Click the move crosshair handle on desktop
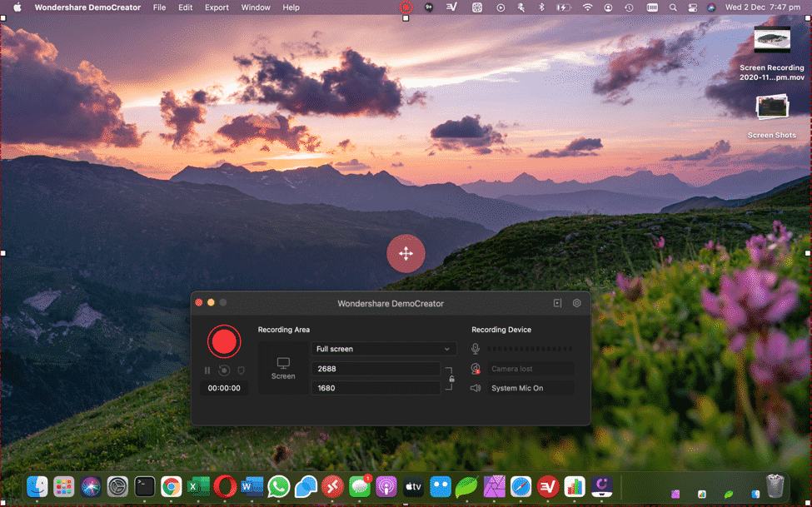Screen dimensions: 812x507 406,253
